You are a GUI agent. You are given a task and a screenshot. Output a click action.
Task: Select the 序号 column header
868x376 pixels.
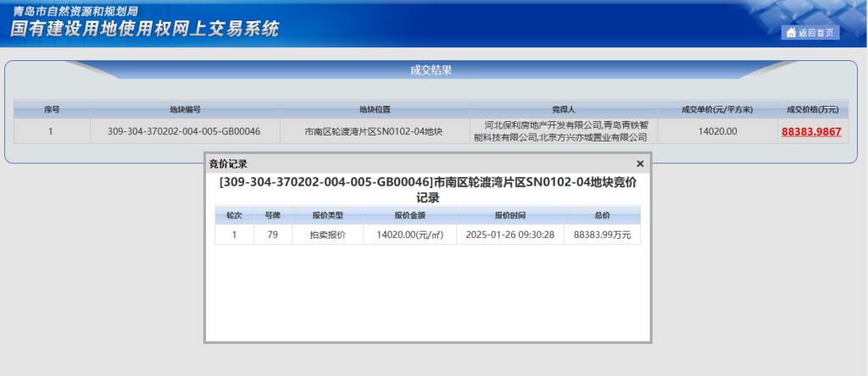coord(52,109)
